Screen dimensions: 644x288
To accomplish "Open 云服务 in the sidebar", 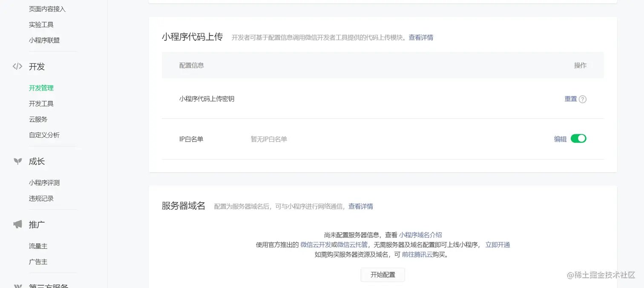I will (38, 120).
